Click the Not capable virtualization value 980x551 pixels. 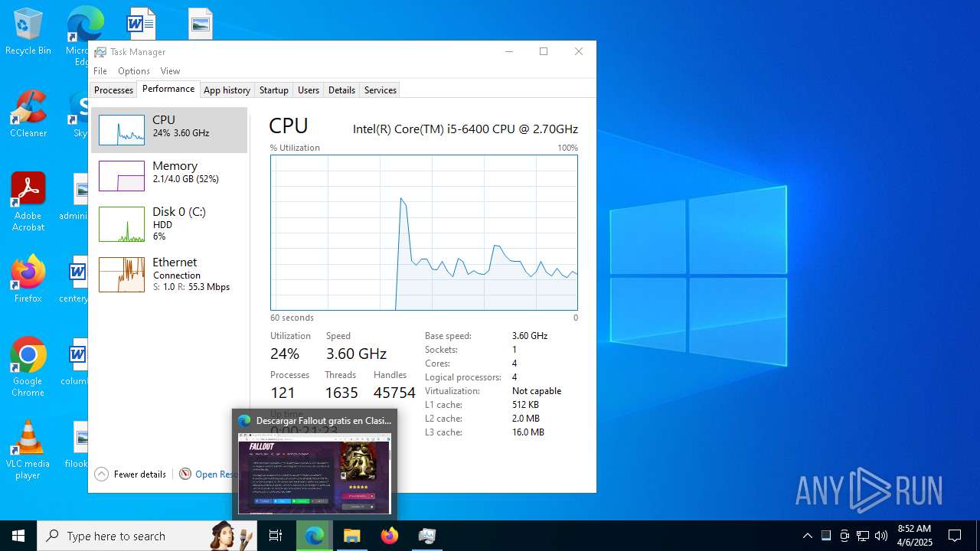(537, 391)
